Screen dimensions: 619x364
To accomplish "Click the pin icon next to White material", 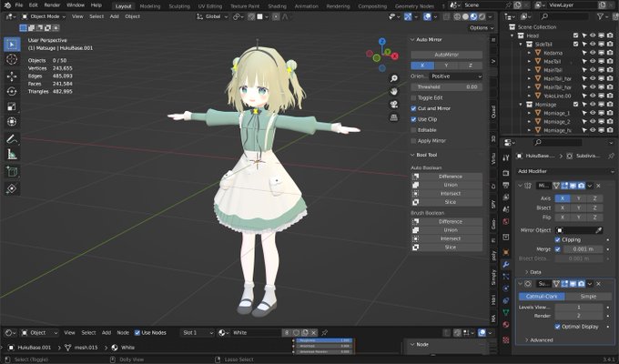I will pyautogui.click(x=324, y=333).
